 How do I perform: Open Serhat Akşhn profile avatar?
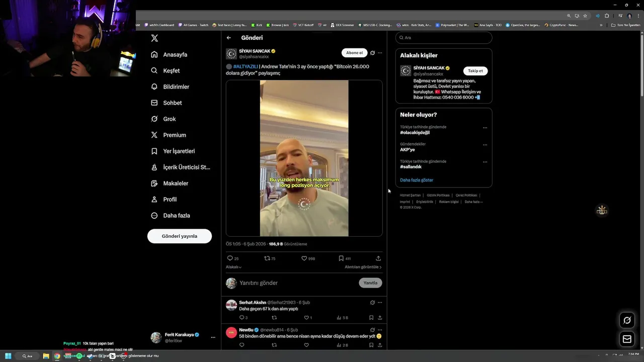(x=231, y=306)
